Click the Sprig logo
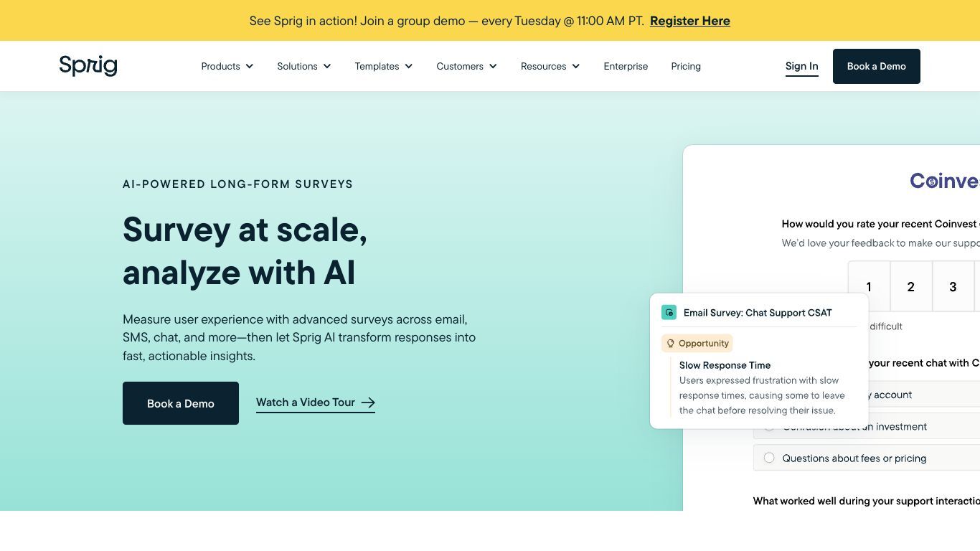The height and width of the screenshot is (551, 980). [88, 65]
